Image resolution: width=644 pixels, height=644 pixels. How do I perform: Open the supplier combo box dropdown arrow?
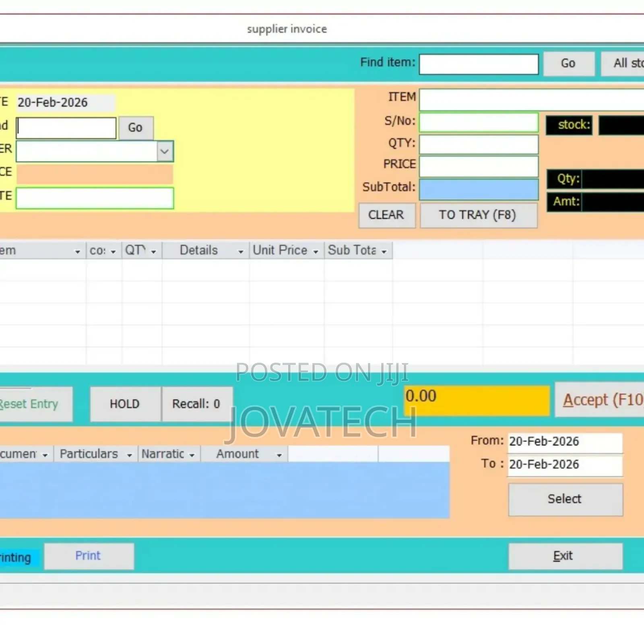coord(165,151)
